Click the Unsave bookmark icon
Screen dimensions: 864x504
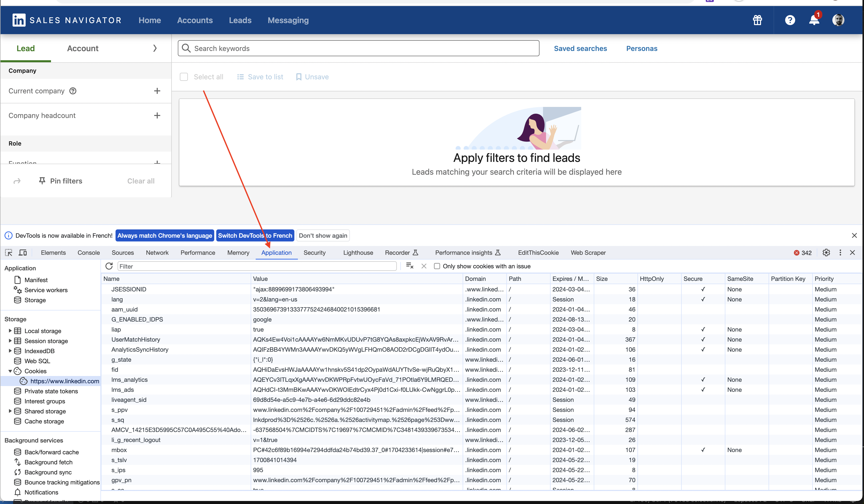tap(299, 77)
